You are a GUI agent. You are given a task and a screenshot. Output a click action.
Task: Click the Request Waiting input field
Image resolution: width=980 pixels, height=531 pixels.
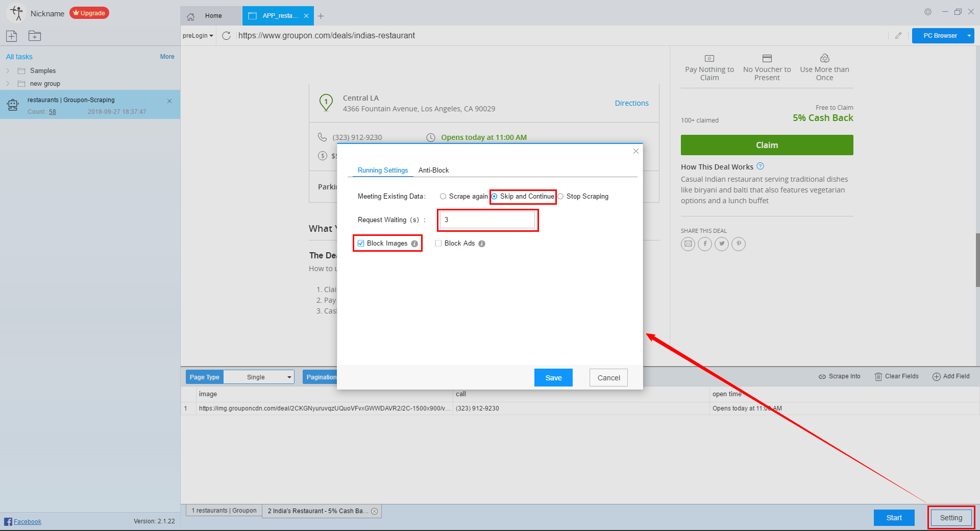[x=487, y=220]
